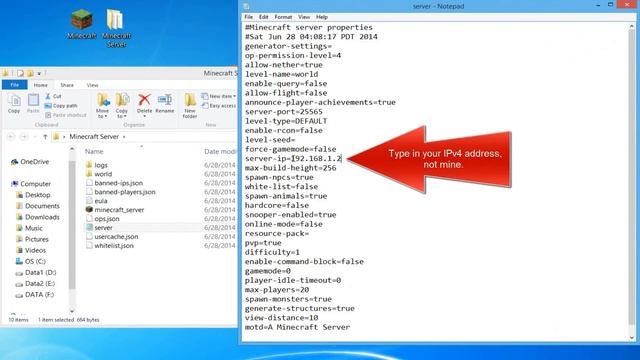Click the Up one level arrow
Image resolution: width=640 pixels, height=360 pixels.
45,137
